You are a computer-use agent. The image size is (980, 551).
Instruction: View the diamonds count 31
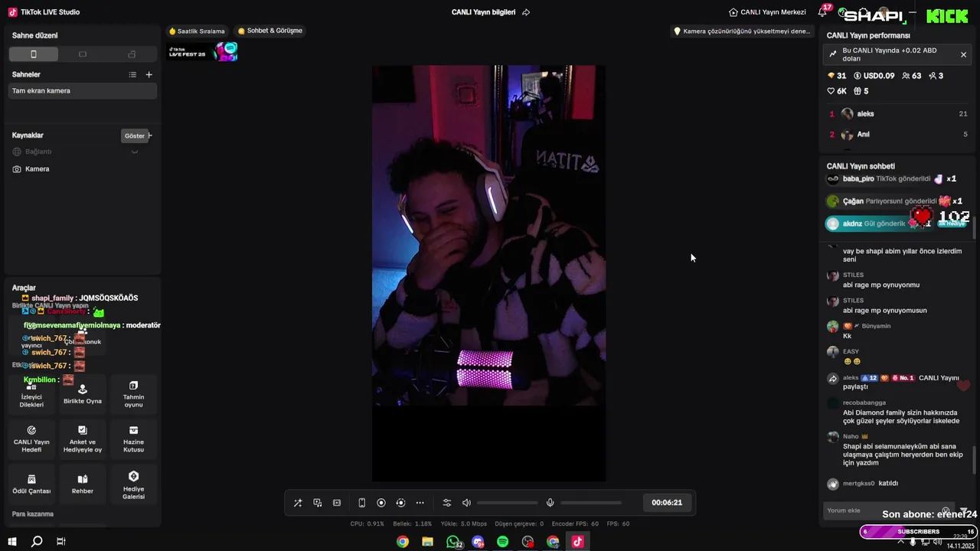[x=837, y=76]
